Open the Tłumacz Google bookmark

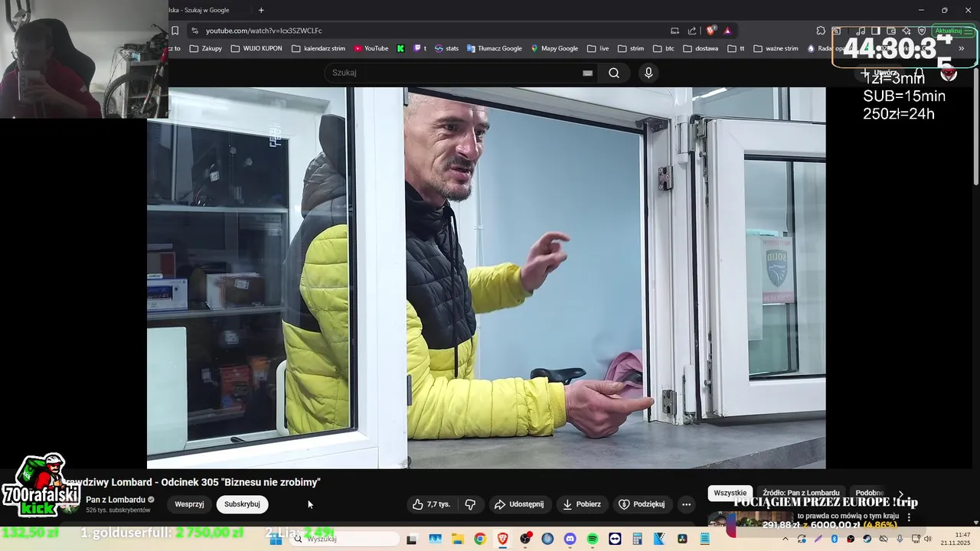click(494, 48)
